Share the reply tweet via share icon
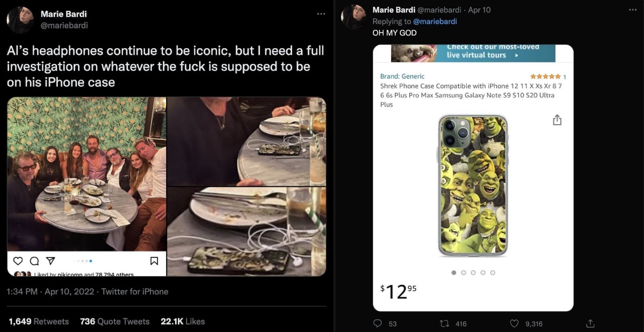 [x=590, y=324]
